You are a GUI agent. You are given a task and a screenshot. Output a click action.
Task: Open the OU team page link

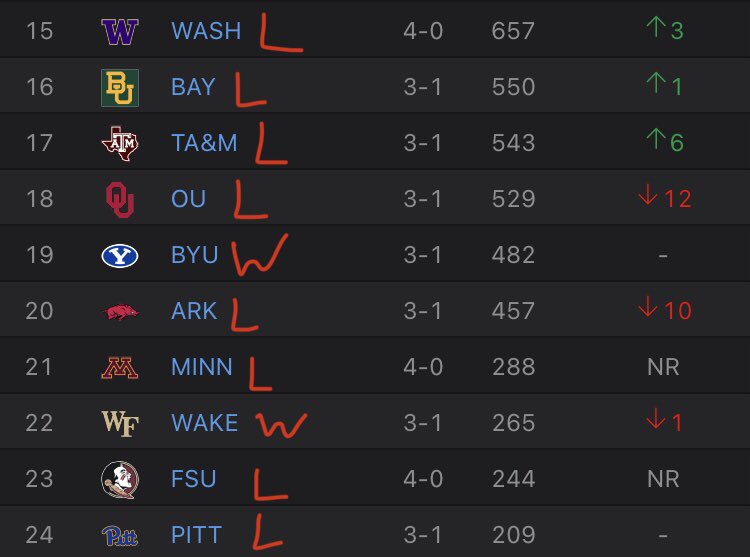pyautogui.click(x=188, y=199)
